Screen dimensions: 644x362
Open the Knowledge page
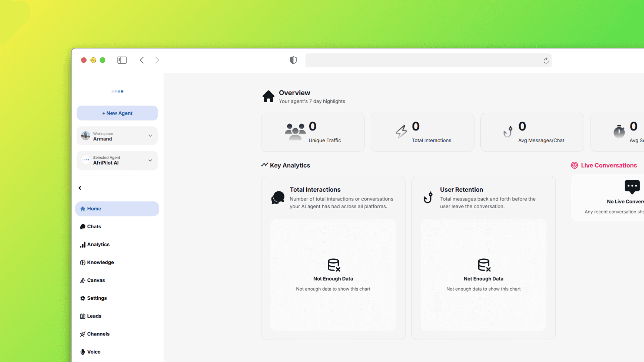point(100,262)
